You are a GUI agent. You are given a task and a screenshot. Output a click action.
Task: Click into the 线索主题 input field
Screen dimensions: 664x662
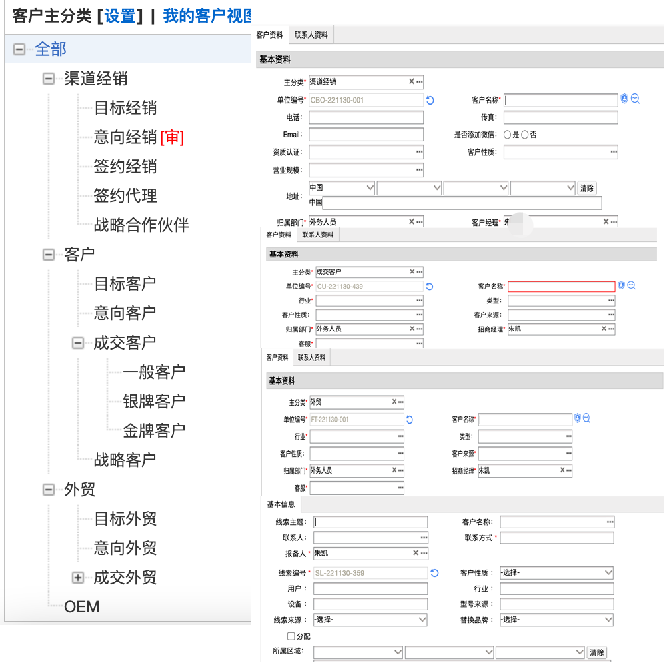(369, 522)
